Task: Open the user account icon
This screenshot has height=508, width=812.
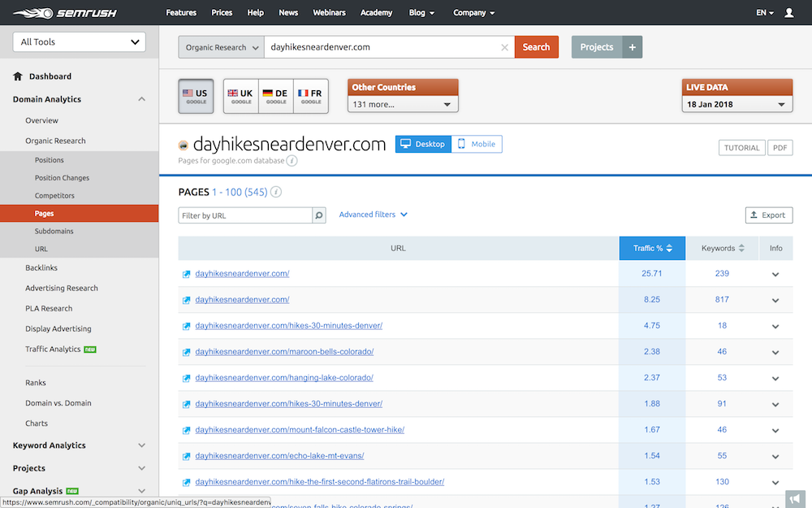Action: [x=788, y=13]
